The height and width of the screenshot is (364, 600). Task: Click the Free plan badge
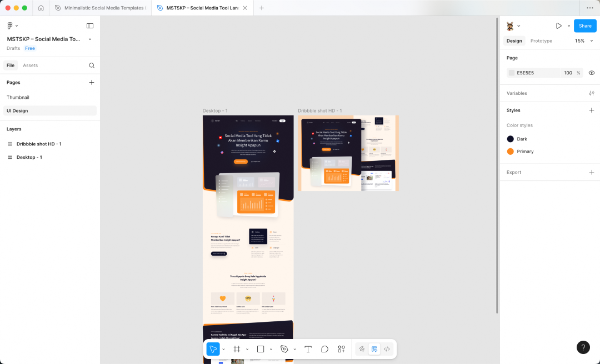click(30, 48)
